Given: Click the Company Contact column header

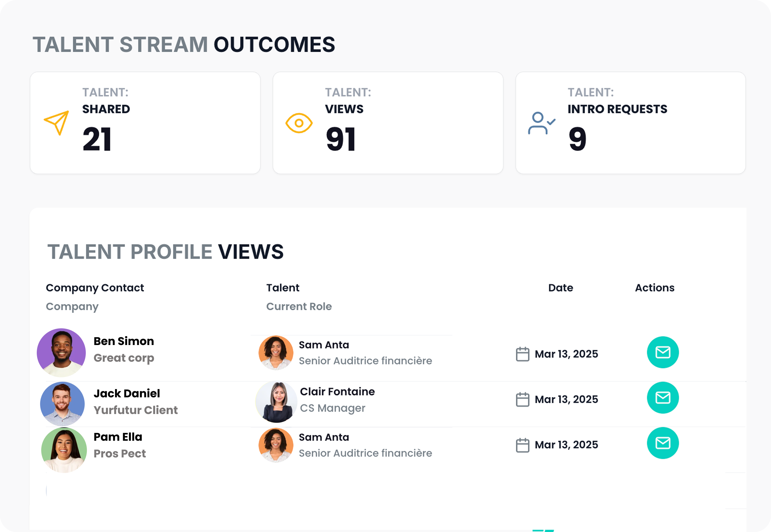Looking at the screenshot, I should pos(95,288).
